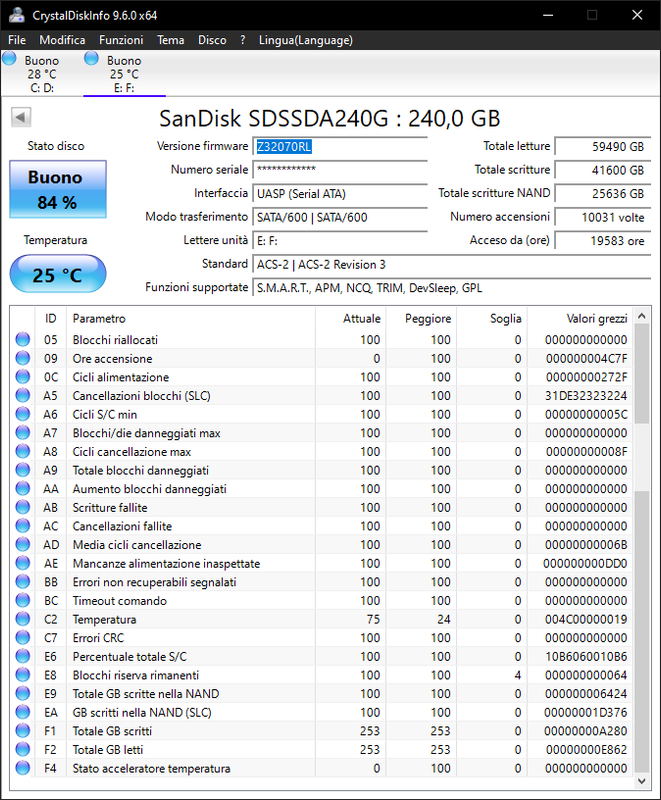Click the blue status orb for 05 Blocchi riallocati
The image size is (661, 800).
23,339
